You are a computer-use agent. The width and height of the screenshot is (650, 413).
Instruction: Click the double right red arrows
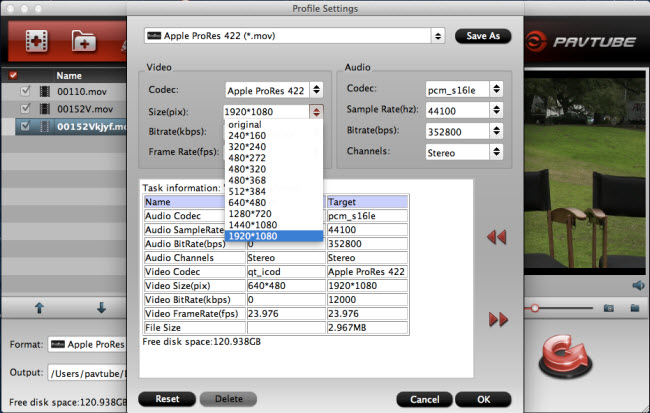coord(498,319)
